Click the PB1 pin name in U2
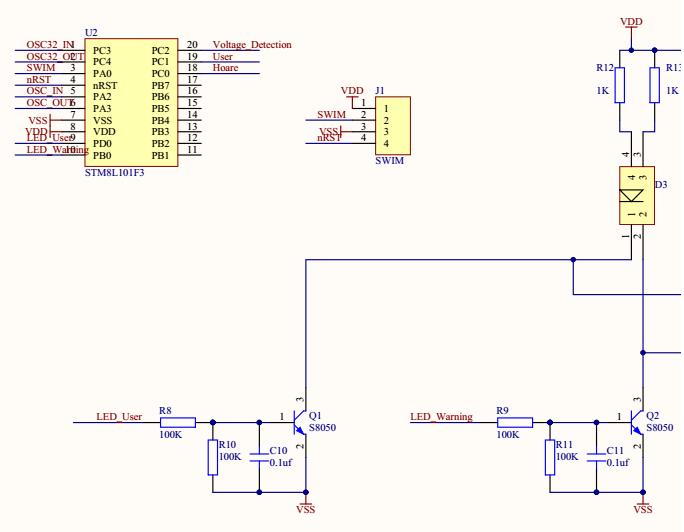 160,155
